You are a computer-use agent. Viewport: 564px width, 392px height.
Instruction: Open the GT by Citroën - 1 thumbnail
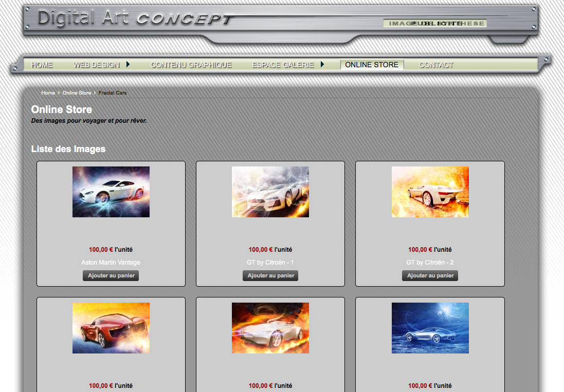click(270, 192)
